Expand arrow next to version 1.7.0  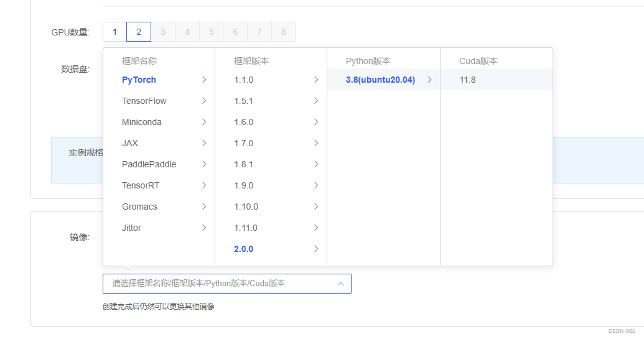(x=316, y=143)
